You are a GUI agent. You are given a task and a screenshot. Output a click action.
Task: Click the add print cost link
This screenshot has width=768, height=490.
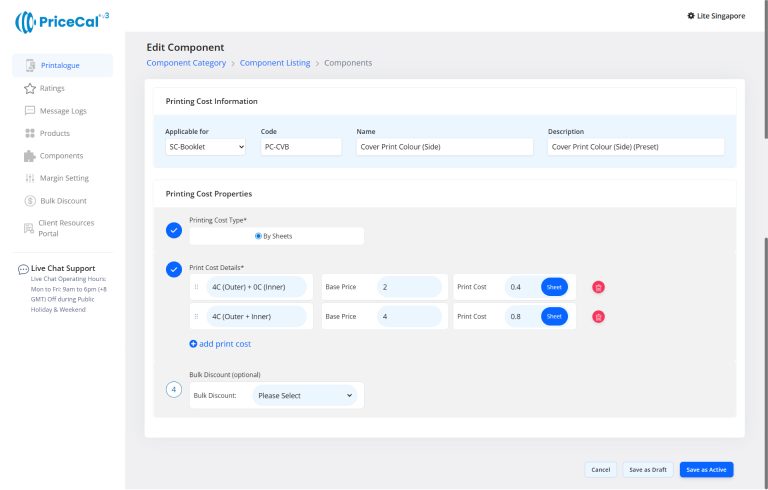[220, 344]
